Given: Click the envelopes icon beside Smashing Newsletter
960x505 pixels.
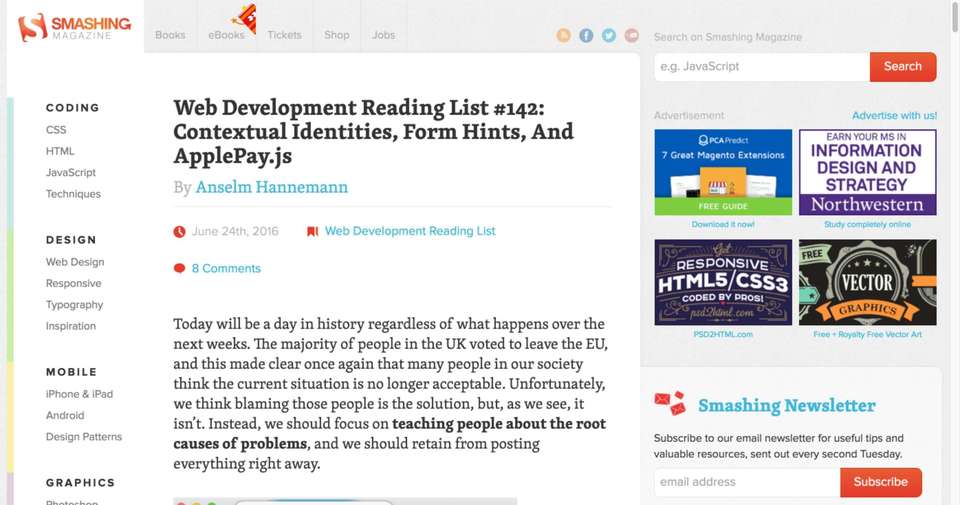Looking at the screenshot, I should coord(670,403).
